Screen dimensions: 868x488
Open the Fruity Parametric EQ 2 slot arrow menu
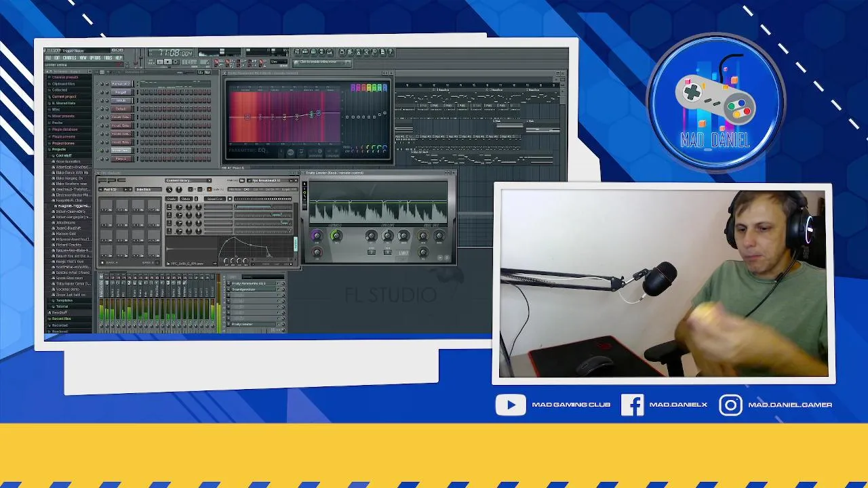click(229, 283)
